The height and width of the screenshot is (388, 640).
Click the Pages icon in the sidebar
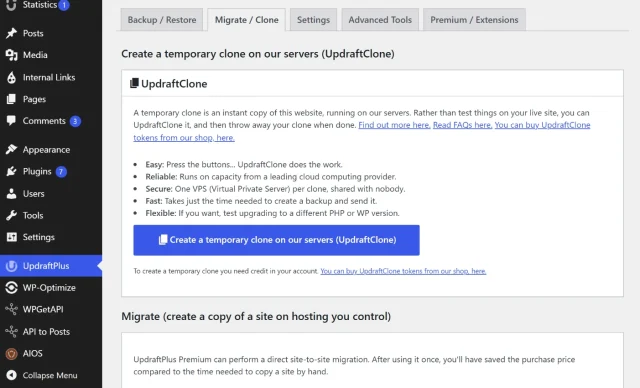pyautogui.click(x=11, y=99)
